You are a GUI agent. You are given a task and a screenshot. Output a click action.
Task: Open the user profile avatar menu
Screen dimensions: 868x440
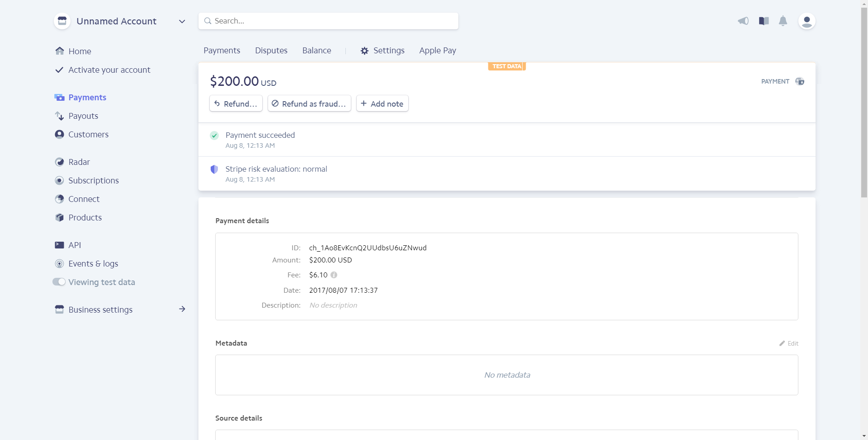[x=807, y=21]
